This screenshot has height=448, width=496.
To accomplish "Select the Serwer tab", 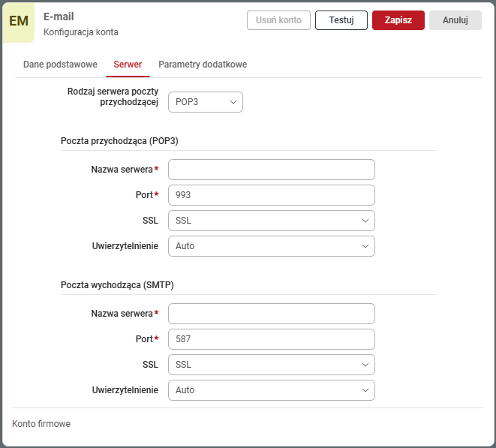I will click(128, 65).
